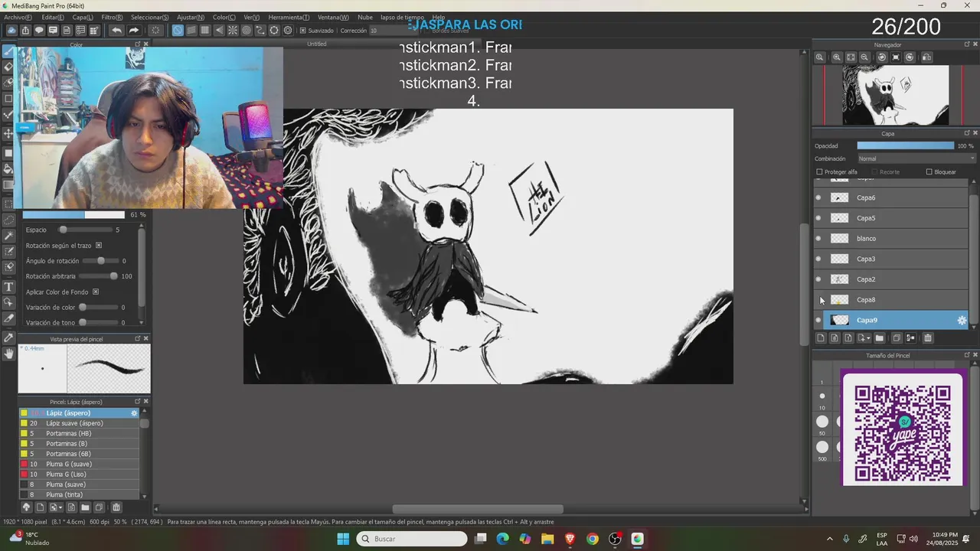Image resolution: width=980 pixels, height=551 pixels.
Task: Select the Lápiz suave (áspero) brush
Action: (x=80, y=423)
